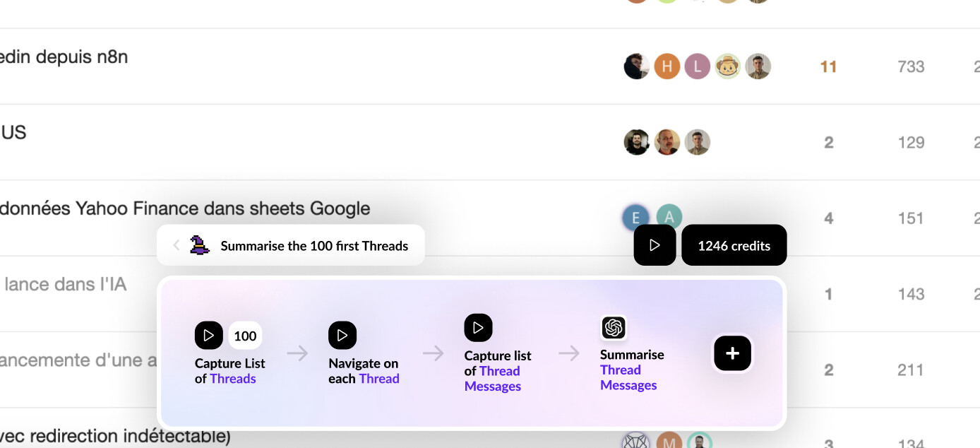Click the Thread Messages link in Summarise step
This screenshot has width=980, height=448.
point(628,377)
